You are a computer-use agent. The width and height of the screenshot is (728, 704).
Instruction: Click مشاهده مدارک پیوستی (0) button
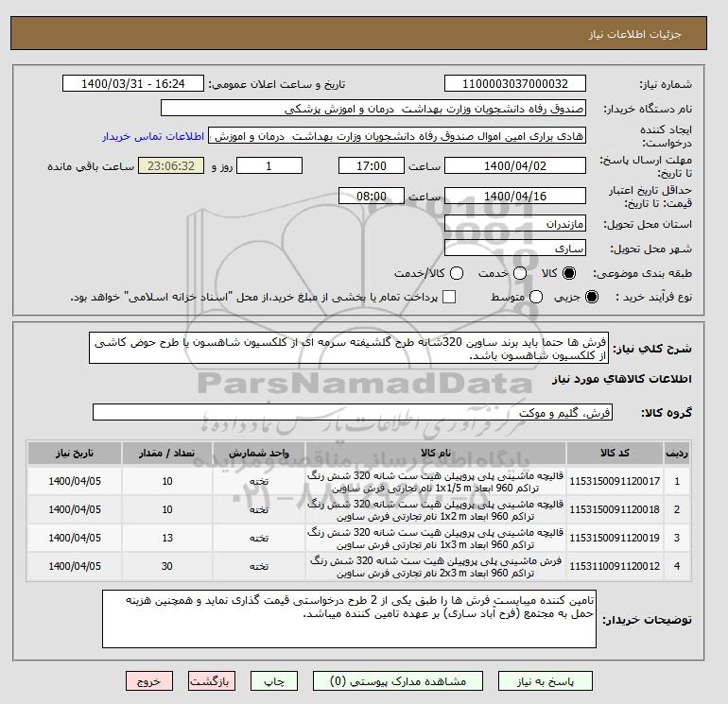click(x=398, y=681)
